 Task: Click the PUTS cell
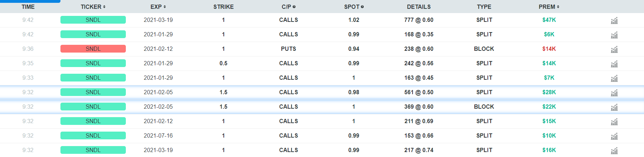click(288, 49)
